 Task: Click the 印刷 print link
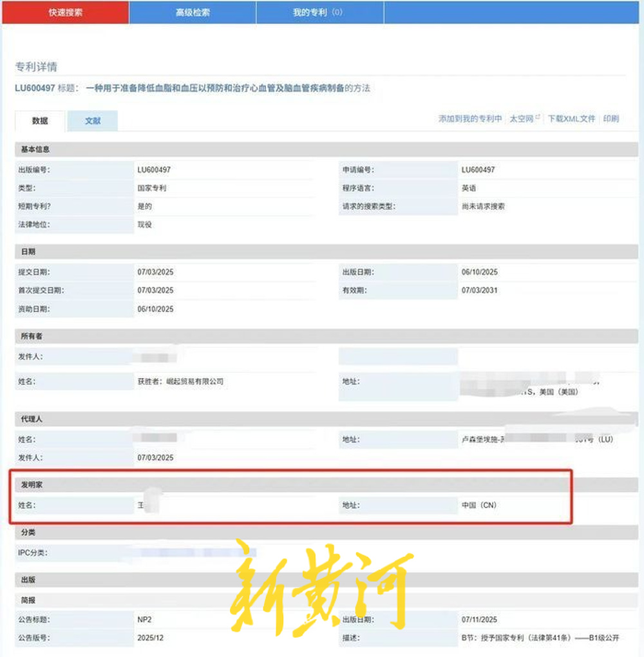pyautogui.click(x=611, y=119)
